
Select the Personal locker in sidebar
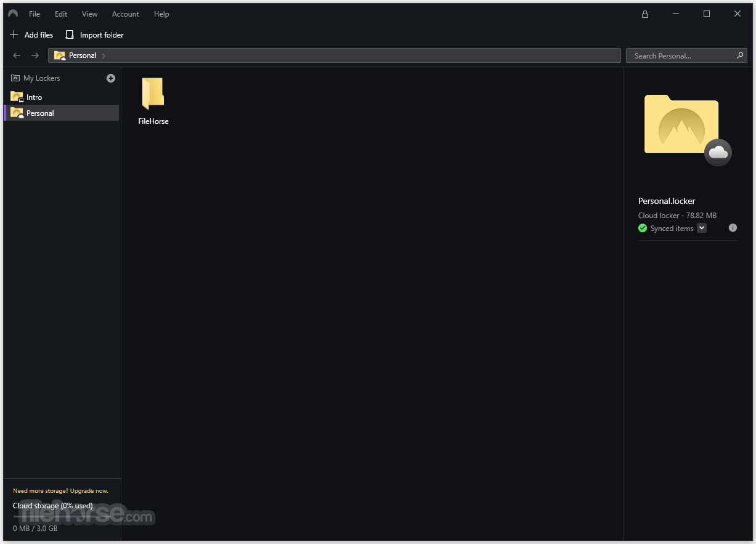pyautogui.click(x=61, y=113)
